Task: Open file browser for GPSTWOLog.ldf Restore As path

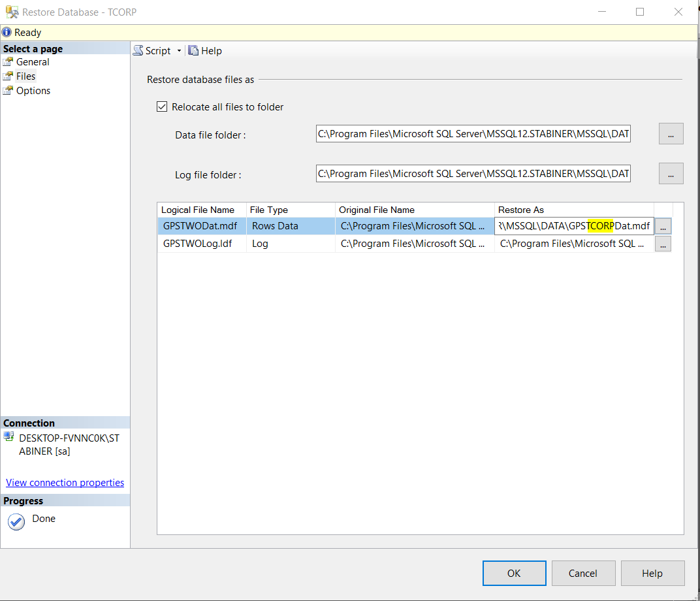Action: (663, 243)
